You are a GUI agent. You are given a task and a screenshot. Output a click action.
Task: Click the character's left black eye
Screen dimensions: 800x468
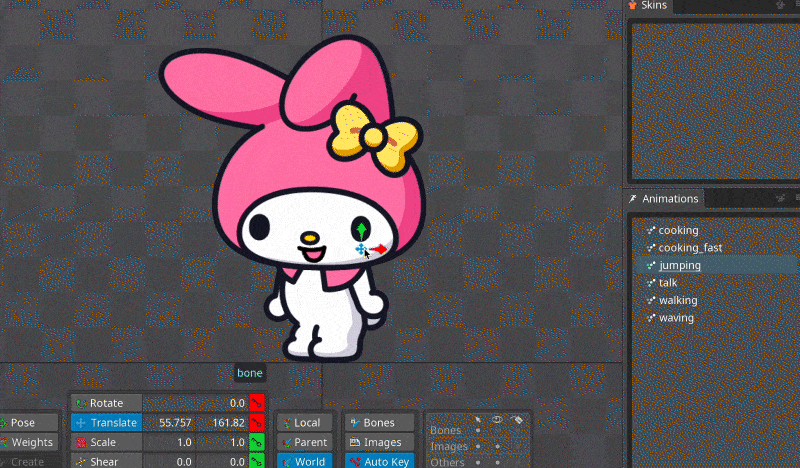[x=259, y=227]
